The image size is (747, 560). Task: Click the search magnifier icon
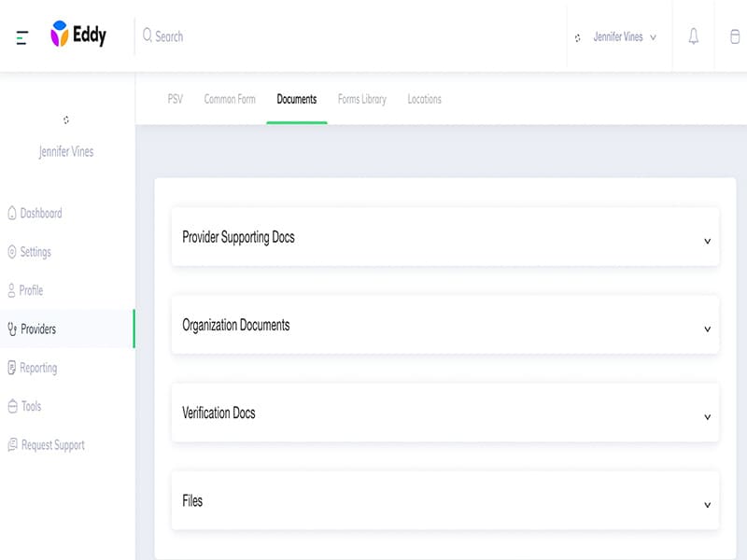(x=148, y=35)
